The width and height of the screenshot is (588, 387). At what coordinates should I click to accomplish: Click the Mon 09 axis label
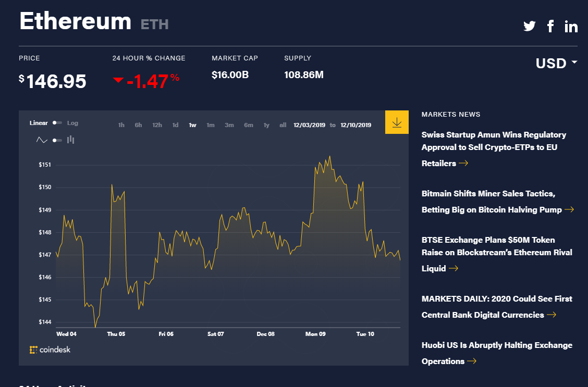pyautogui.click(x=315, y=334)
